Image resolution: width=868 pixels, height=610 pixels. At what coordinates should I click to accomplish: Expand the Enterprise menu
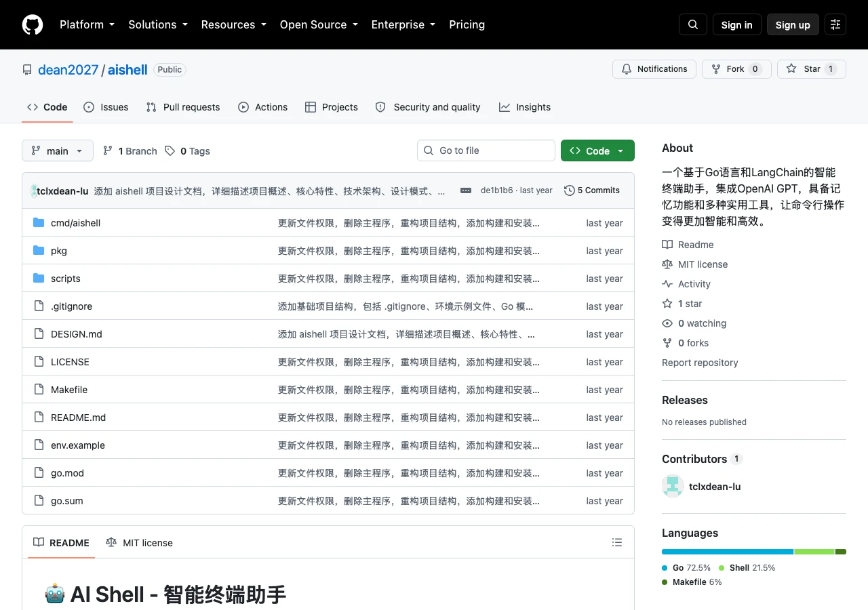point(403,24)
